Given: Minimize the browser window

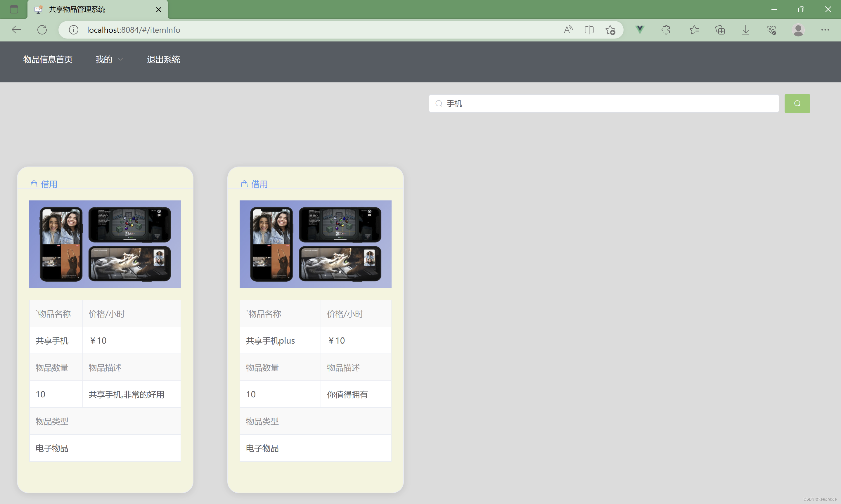Looking at the screenshot, I should click(774, 10).
